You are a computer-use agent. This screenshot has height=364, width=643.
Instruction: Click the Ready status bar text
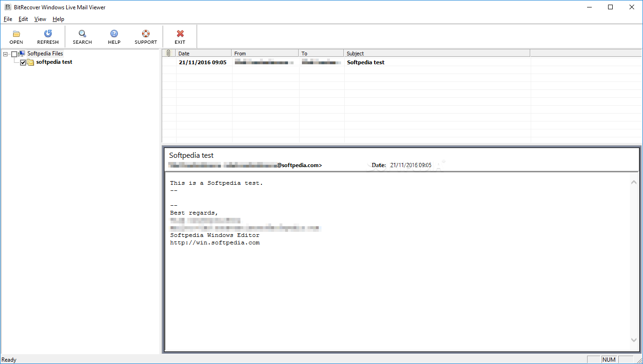tap(9, 360)
